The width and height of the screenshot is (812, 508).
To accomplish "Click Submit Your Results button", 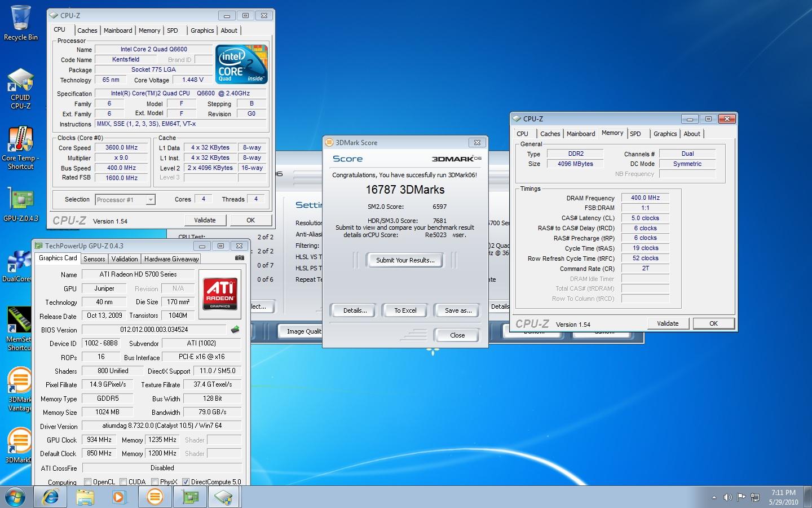I will tap(405, 260).
